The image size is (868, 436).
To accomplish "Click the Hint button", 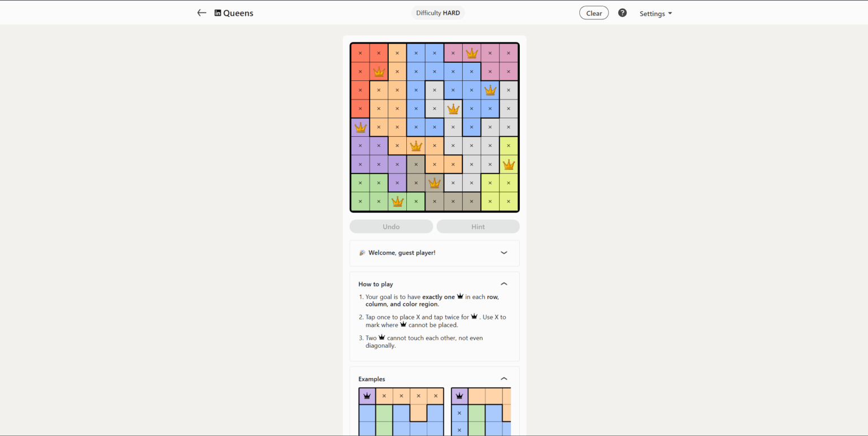I will 478,226.
